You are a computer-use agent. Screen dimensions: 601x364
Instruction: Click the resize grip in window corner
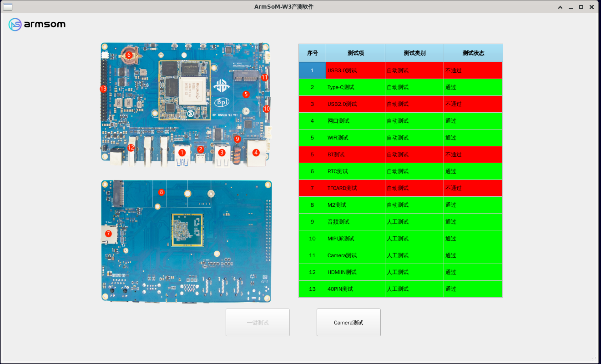[593, 358]
